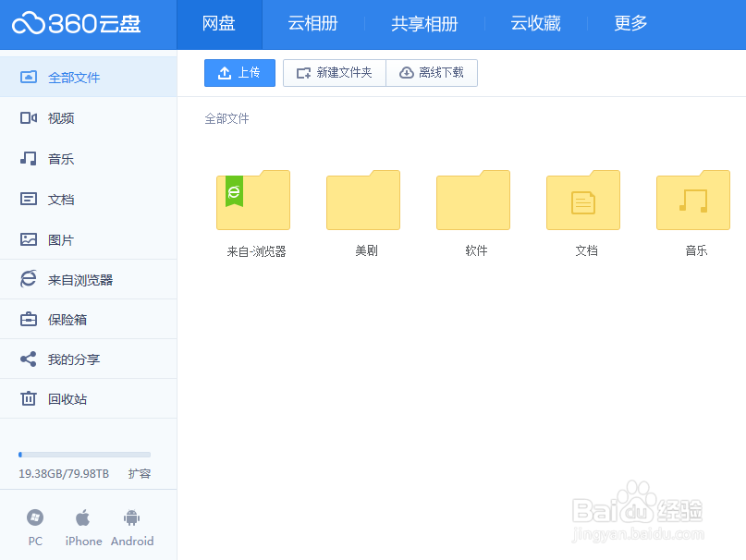This screenshot has width=746, height=560.
Task: Click the 360云盘 cloud logo
Action: pyautogui.click(x=76, y=23)
